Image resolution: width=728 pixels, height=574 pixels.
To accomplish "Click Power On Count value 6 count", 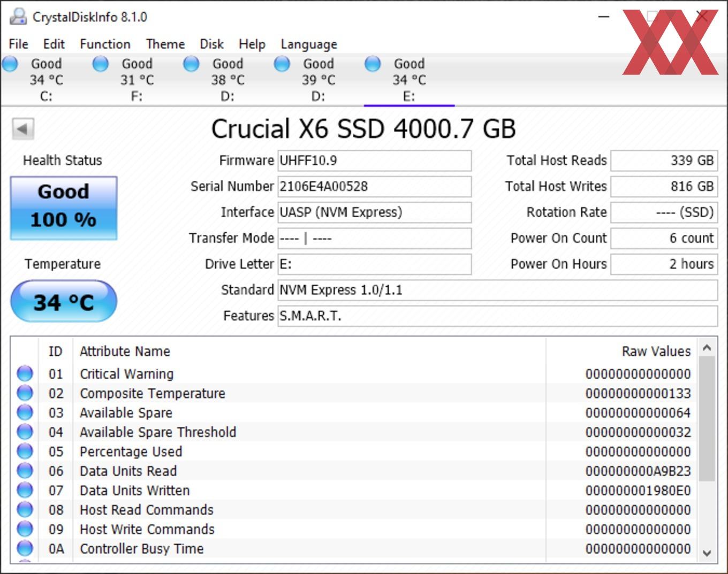I will 664,238.
